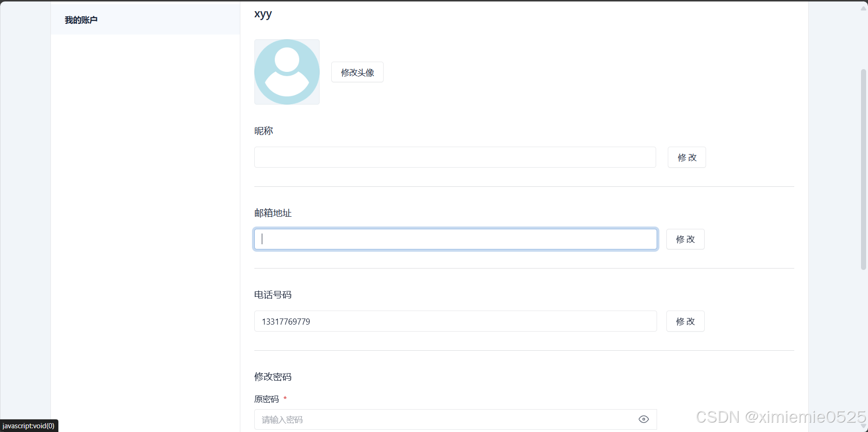Click the phone number field 13317769779
The height and width of the screenshot is (432, 868).
(x=455, y=321)
